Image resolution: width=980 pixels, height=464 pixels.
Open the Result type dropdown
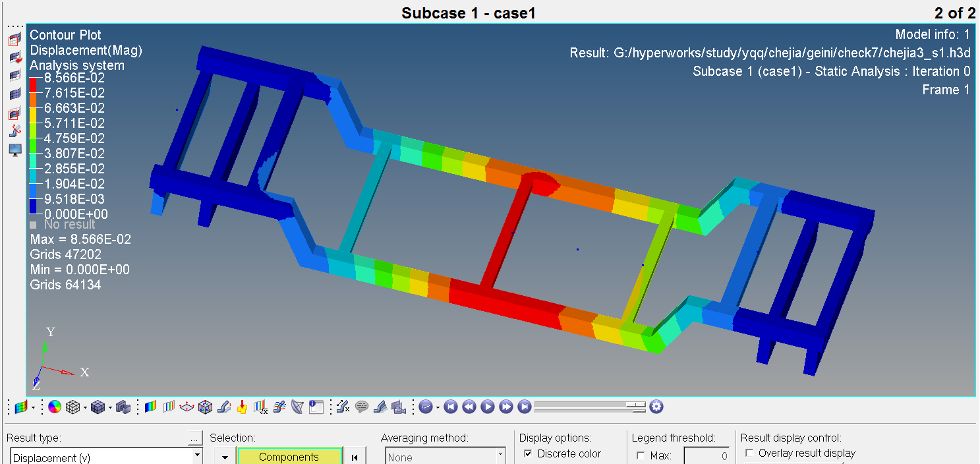197,456
